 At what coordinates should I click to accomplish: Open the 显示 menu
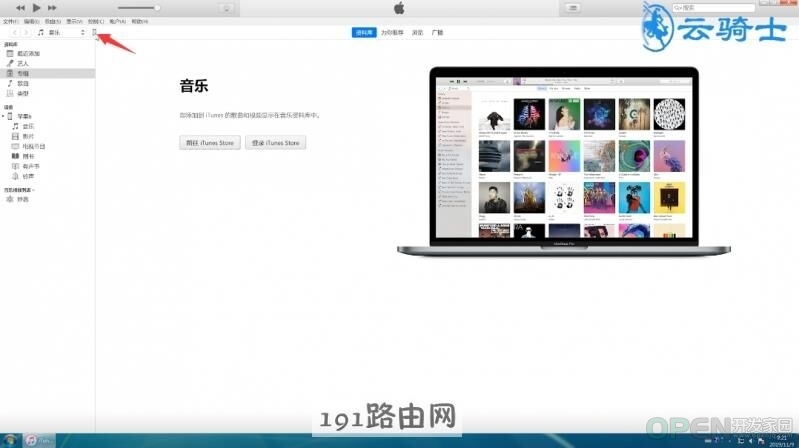point(74,21)
